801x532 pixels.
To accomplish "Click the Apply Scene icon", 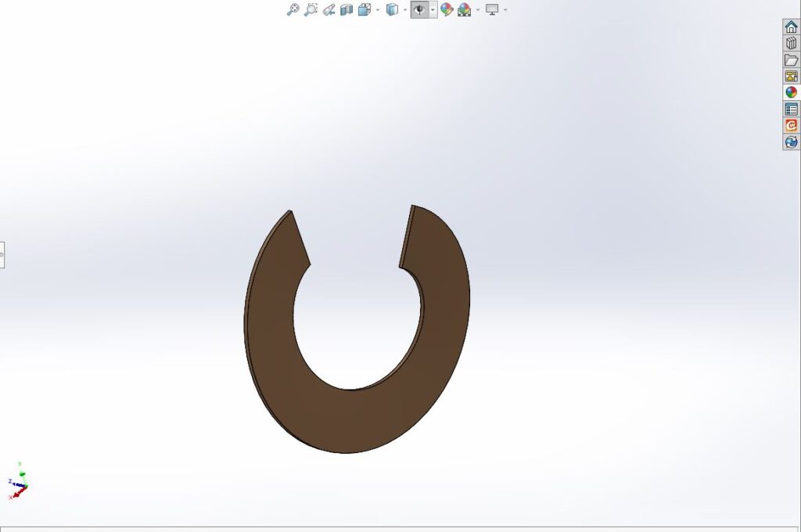I will pyautogui.click(x=465, y=9).
